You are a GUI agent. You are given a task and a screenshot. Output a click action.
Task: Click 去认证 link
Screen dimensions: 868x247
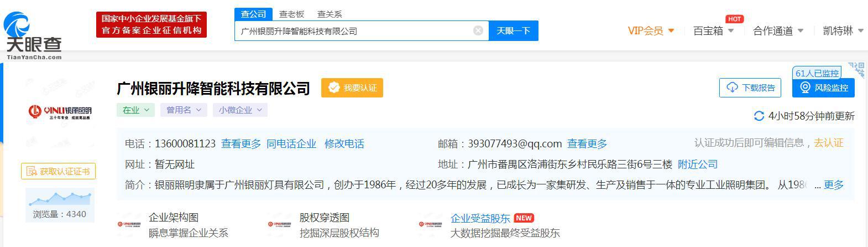click(829, 143)
